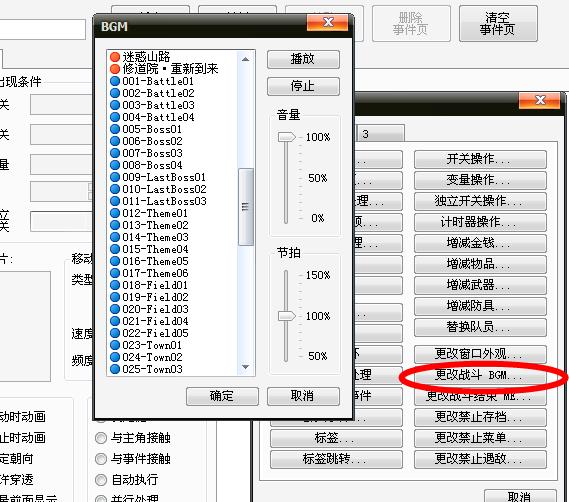Viewport: 569px width, 502px height.
Task: Select 001-Battle01 in the BGM list
Action: [x=152, y=81]
